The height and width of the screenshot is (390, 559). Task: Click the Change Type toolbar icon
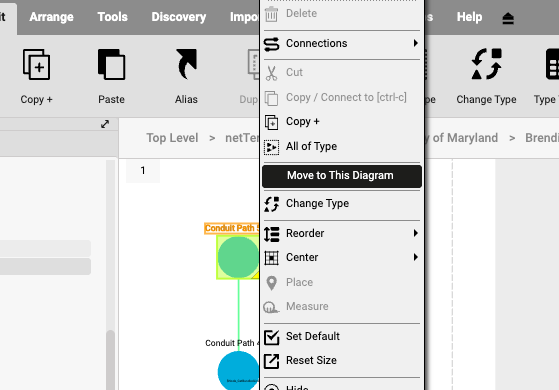click(x=486, y=65)
